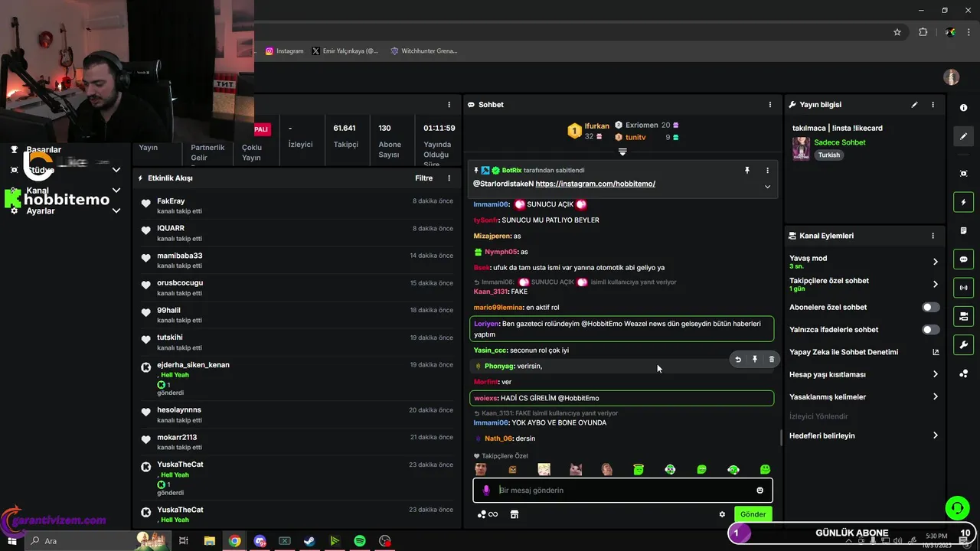Edit stream info with pencil icon
The width and height of the screenshot is (980, 551).
(x=914, y=104)
